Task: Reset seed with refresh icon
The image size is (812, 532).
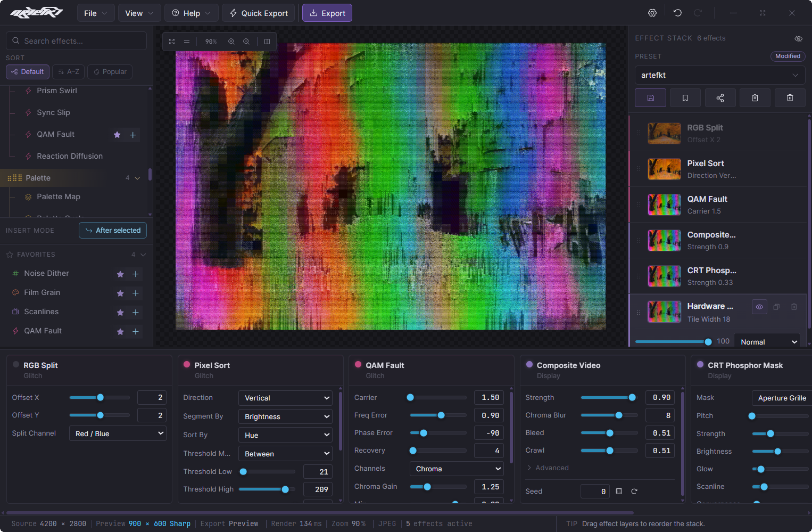Action: 634,492
